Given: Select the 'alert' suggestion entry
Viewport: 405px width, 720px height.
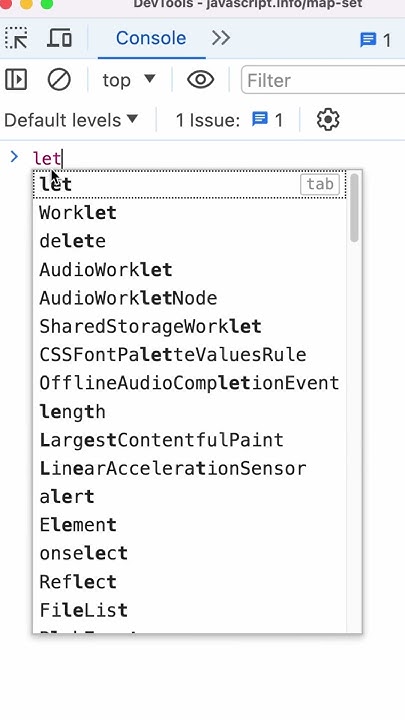Looking at the screenshot, I should [189, 497].
